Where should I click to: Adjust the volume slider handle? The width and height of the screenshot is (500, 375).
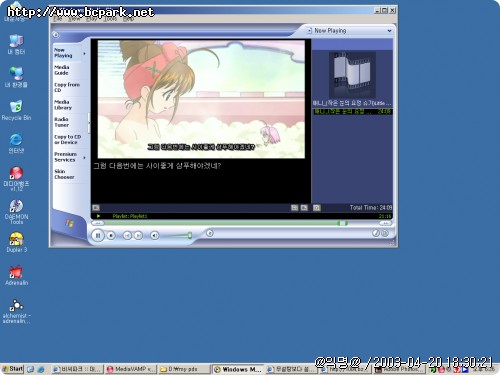click(x=190, y=236)
